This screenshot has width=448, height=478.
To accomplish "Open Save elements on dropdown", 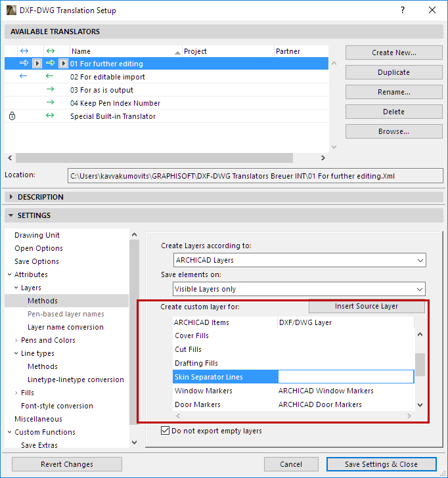I will [x=300, y=289].
